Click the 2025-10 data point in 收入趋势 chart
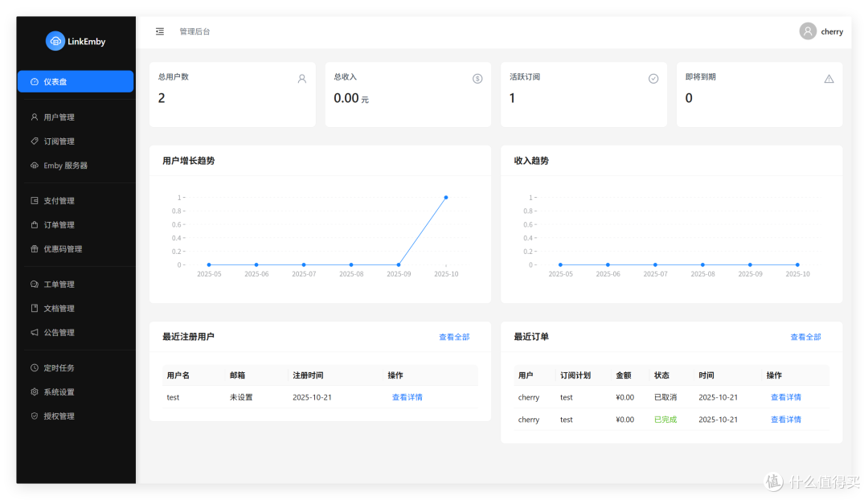 797,264
